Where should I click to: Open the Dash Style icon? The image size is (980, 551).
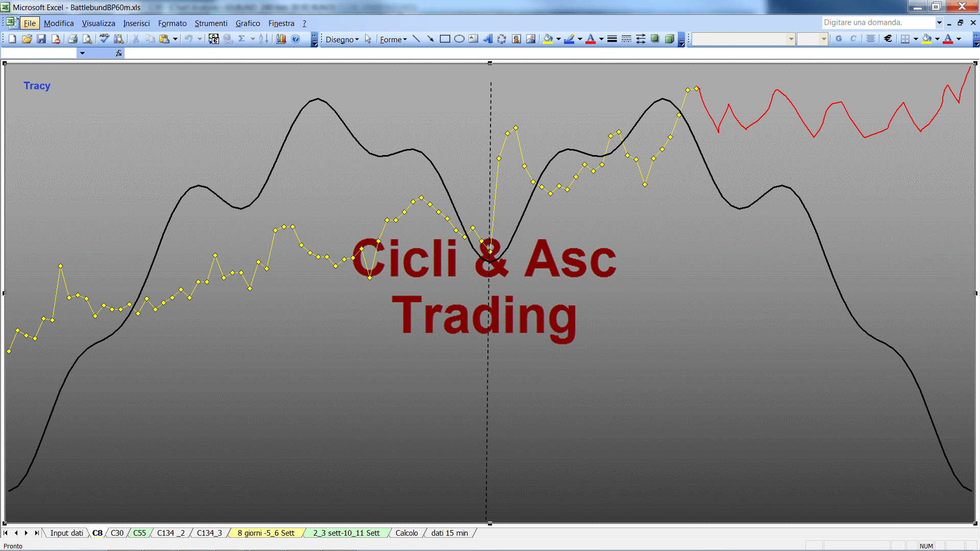tap(626, 39)
